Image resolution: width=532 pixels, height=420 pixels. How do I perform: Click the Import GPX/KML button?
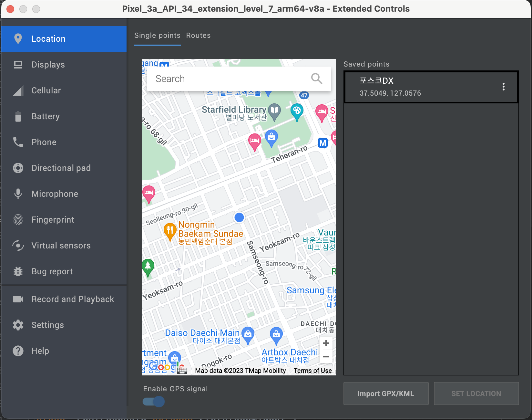tap(386, 394)
